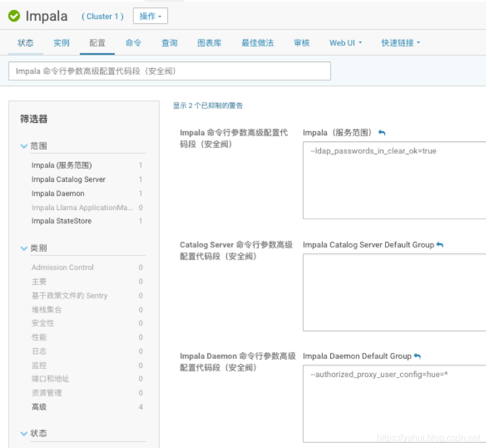Open the Web UI dropdown menu
Image resolution: width=486 pixels, height=448 pixels.
point(345,43)
